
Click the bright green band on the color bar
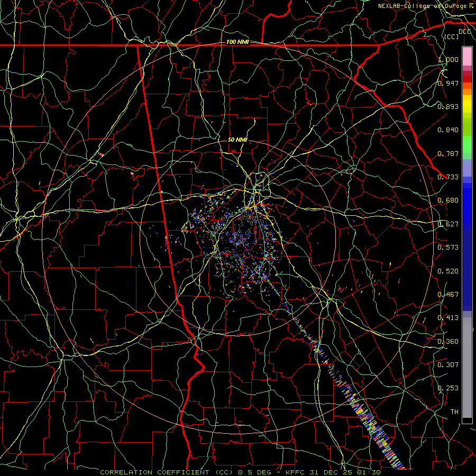[467, 144]
